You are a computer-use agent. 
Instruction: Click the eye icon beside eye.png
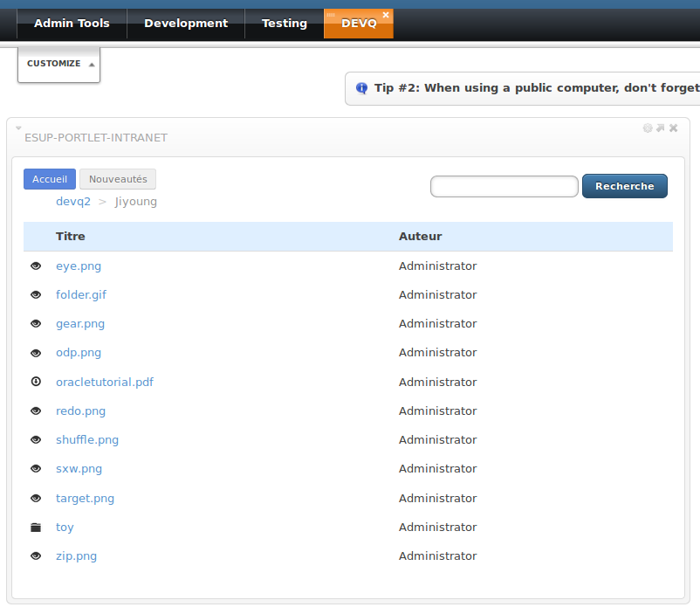[x=36, y=266]
